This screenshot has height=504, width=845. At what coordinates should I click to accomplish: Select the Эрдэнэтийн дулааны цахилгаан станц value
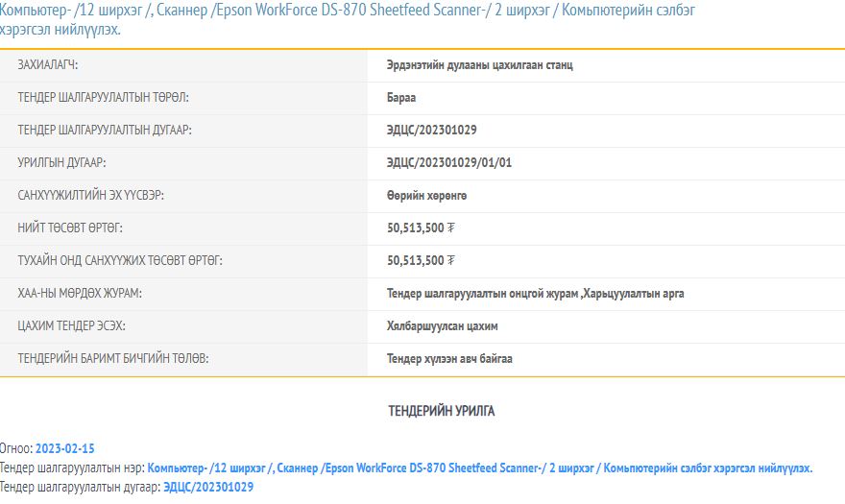(480, 65)
